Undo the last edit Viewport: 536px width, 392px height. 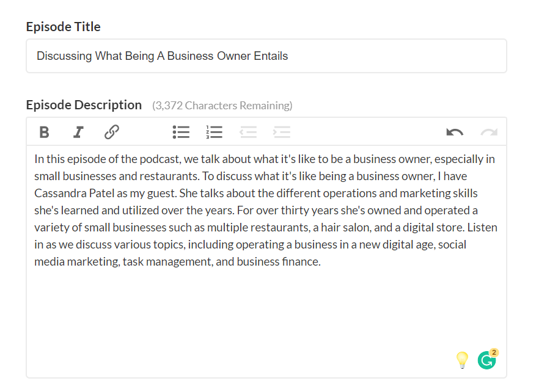455,132
